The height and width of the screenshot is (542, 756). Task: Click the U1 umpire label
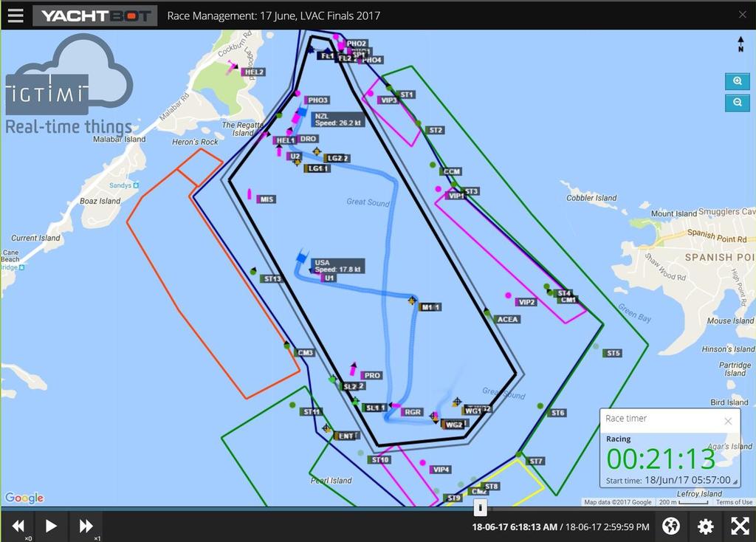tap(329, 278)
